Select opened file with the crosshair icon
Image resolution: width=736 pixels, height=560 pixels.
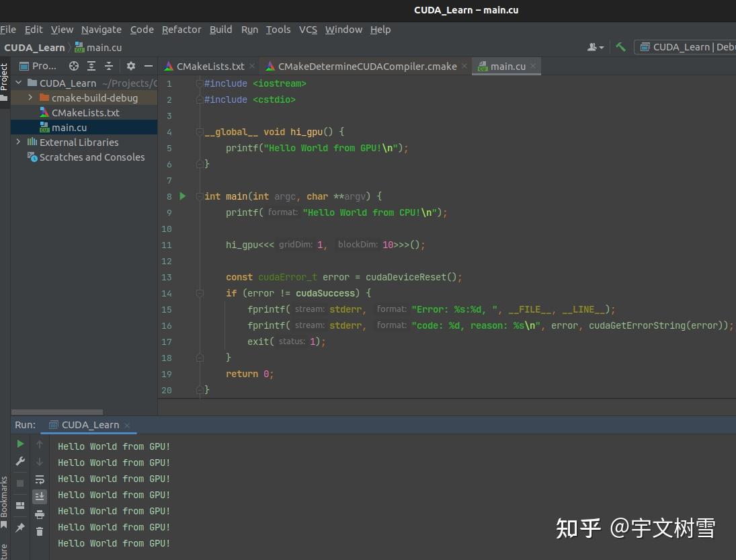click(74, 66)
